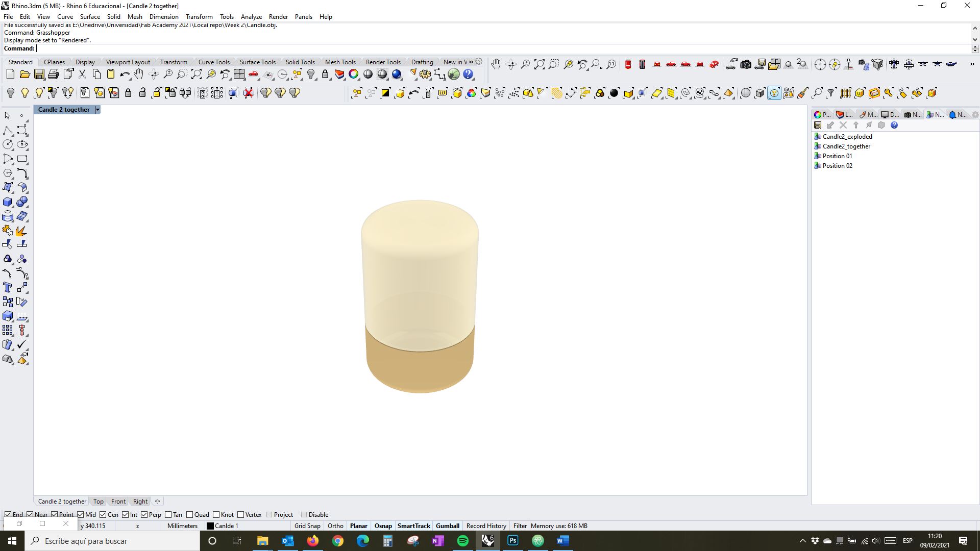Toggle the Cen osnap checkbox
Viewport: 980px width, 551px height.
[x=103, y=514]
